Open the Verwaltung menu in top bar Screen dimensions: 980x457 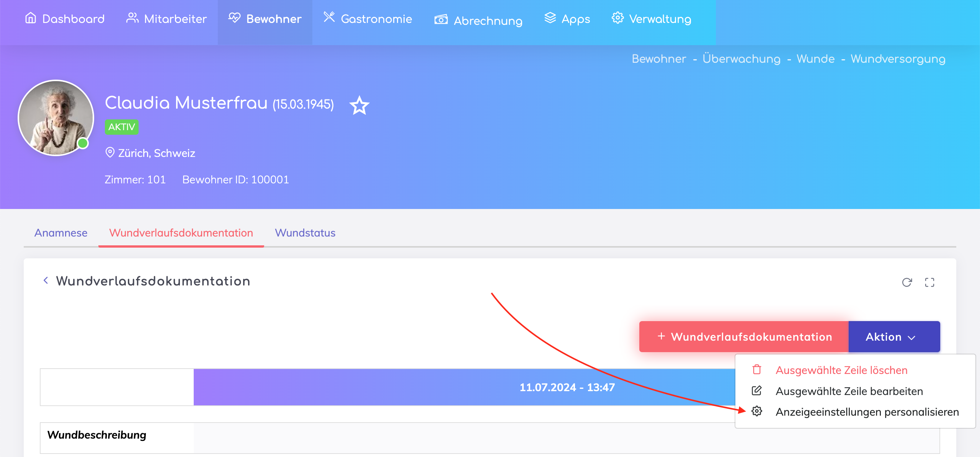click(x=652, y=19)
